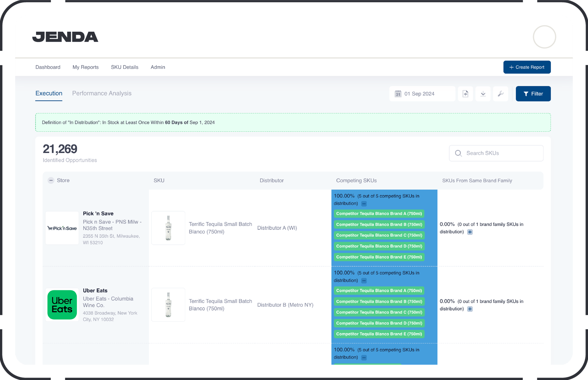
Task: Click Distributor A (WI) cell
Action: point(277,228)
